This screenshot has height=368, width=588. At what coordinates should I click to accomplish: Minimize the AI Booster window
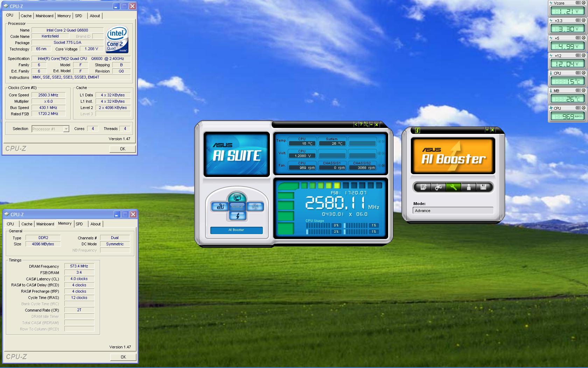[x=487, y=130]
